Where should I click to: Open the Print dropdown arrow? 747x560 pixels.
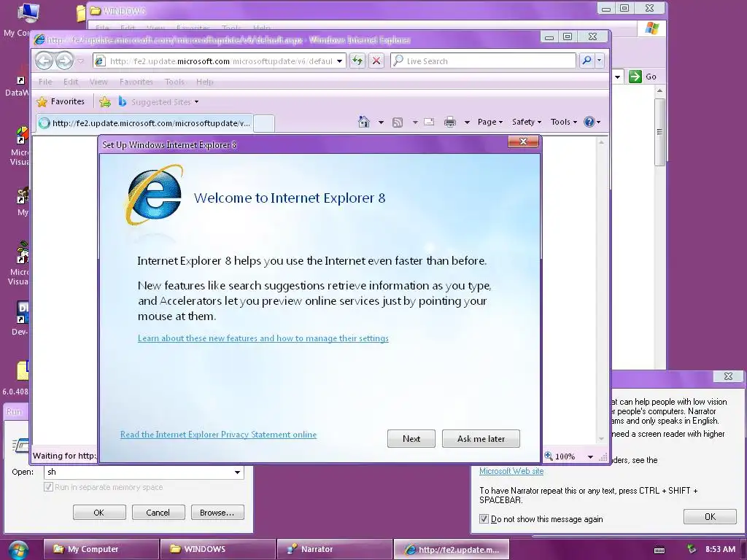click(467, 122)
